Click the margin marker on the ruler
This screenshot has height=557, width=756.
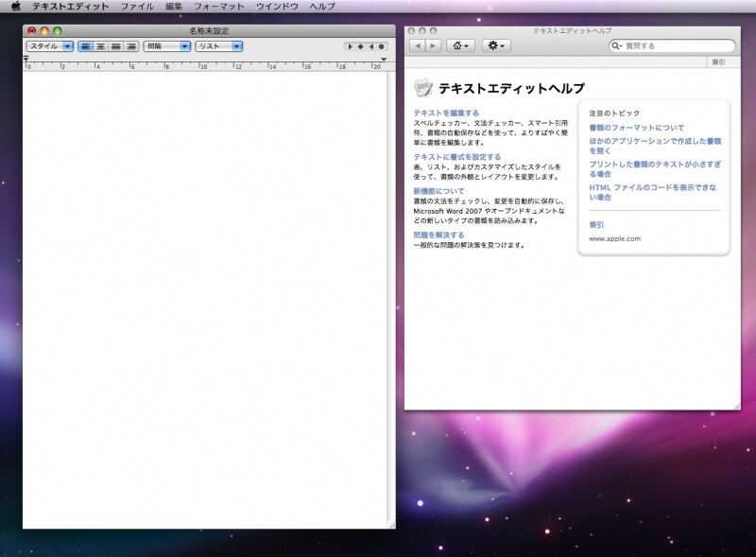[25, 60]
